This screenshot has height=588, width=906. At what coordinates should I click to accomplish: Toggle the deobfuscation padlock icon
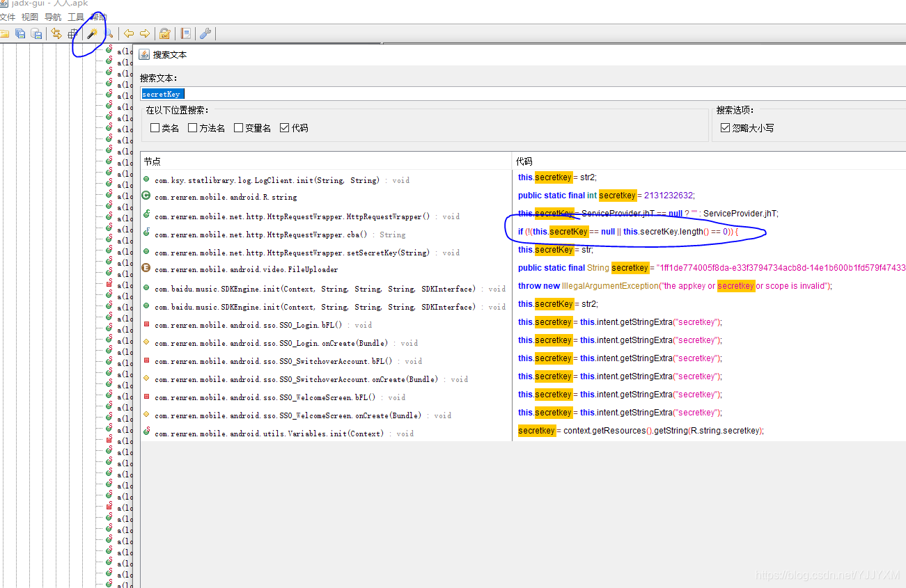[x=165, y=33]
